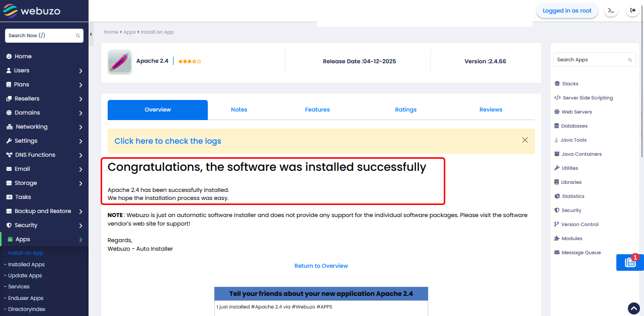Collapse the left sidebar with arrow handle
Image resolution: width=644 pixels, height=316 pixels.
click(91, 35)
